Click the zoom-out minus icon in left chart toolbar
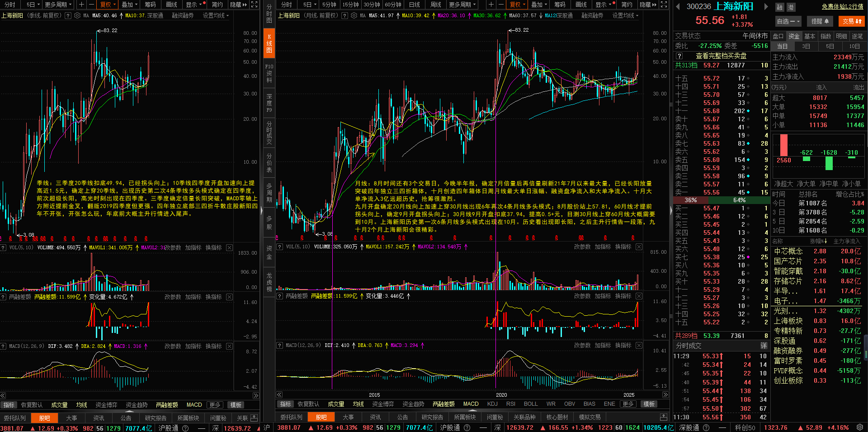The image size is (868, 432). click(x=91, y=5)
